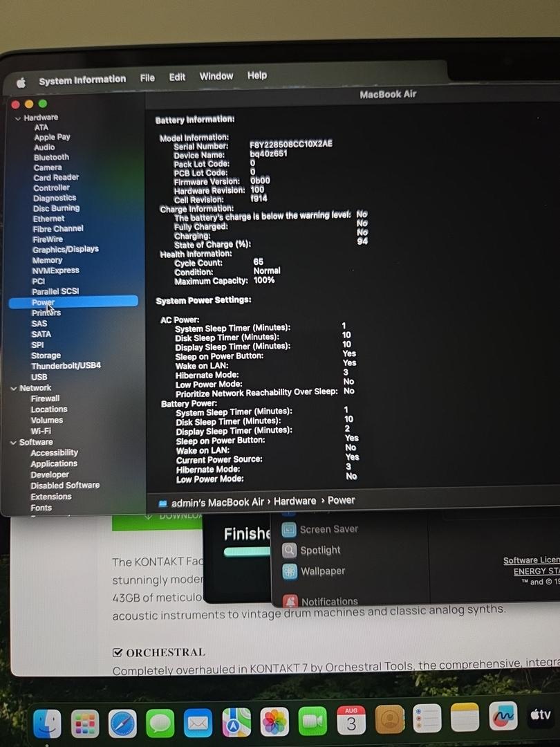Select ATA in the Hardware list

point(41,128)
